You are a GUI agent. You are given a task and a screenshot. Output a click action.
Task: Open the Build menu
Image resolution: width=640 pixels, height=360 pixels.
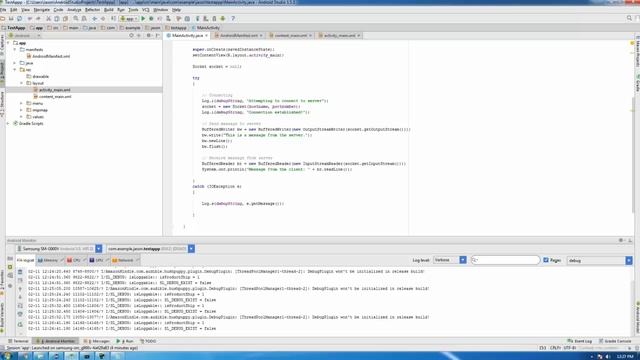(x=109, y=9)
